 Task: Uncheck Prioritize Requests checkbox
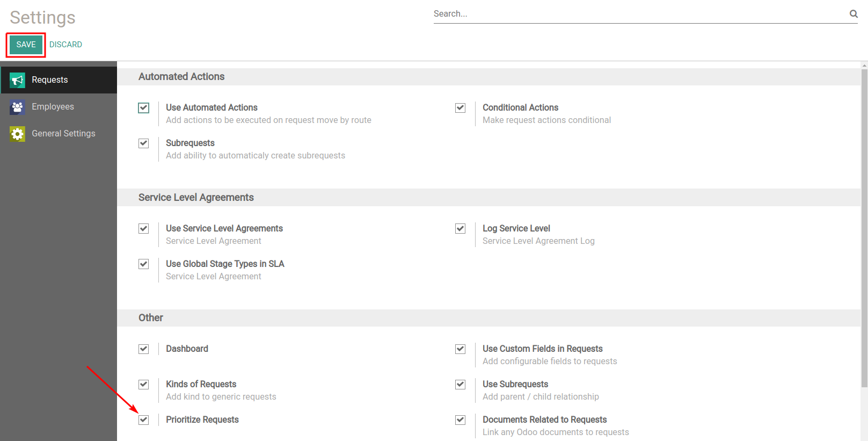point(143,420)
